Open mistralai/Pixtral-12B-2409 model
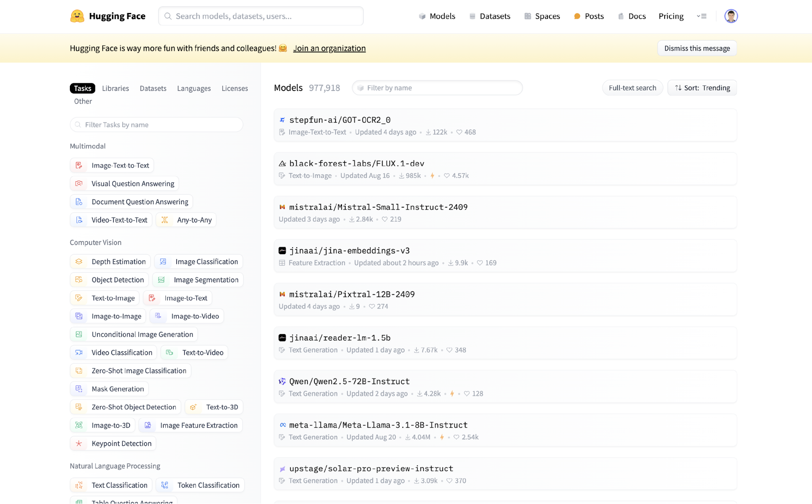 point(505,300)
